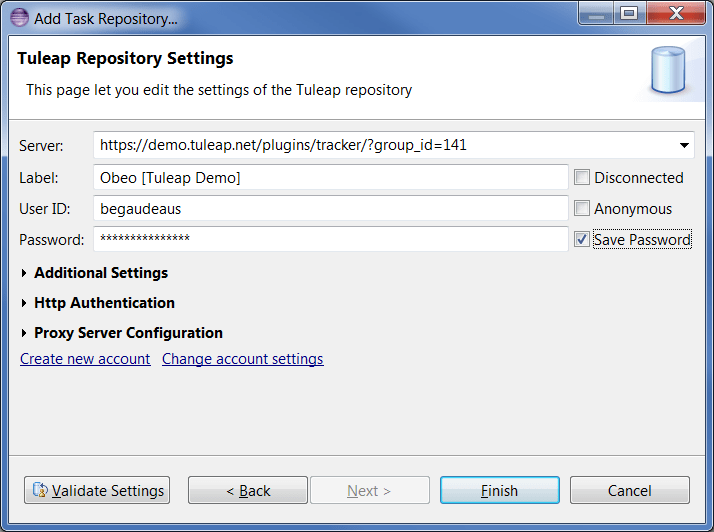Enable the Disconnected checkbox
The height and width of the screenshot is (532, 714).
point(582,178)
